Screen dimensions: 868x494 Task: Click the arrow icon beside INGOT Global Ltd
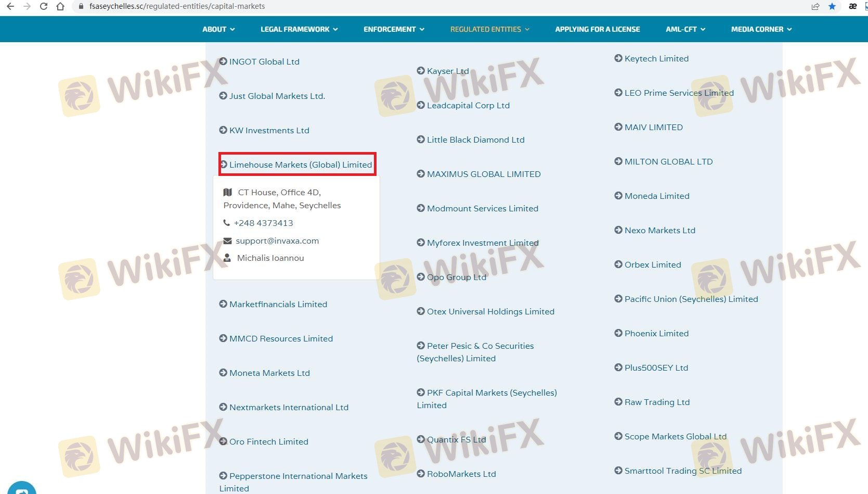pyautogui.click(x=223, y=61)
